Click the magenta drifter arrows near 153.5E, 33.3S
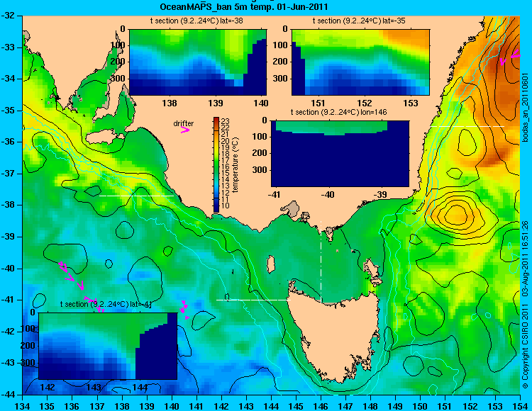The height and width of the screenshot is (411, 532). coord(509,57)
